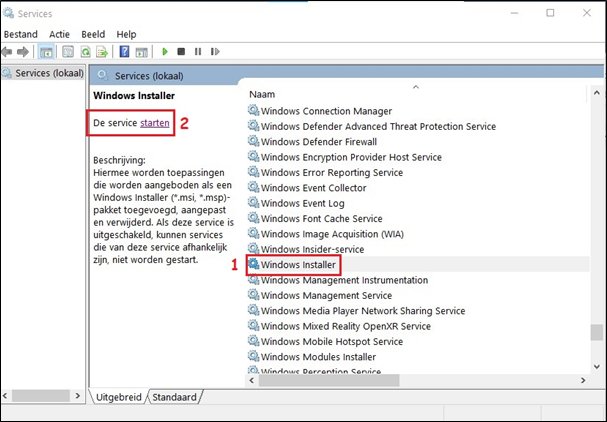Open the Help question mark icon
Screen dimensions: 607x422
tap(124, 51)
